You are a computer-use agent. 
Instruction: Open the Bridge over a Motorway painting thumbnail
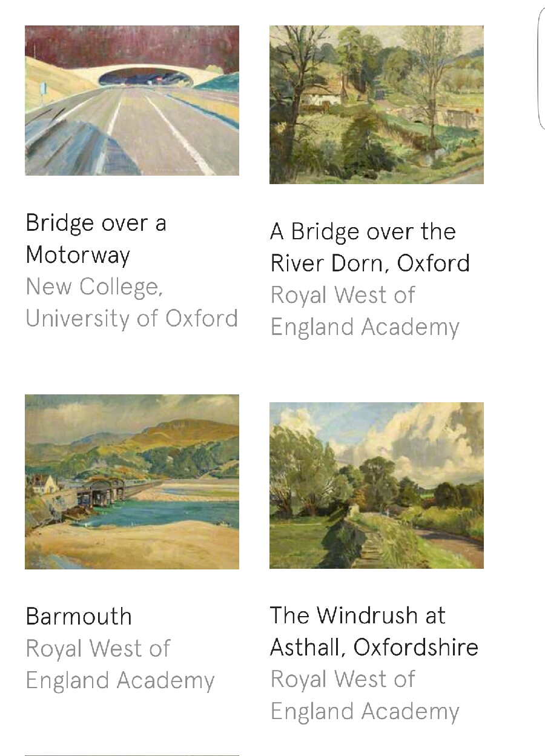[132, 101]
